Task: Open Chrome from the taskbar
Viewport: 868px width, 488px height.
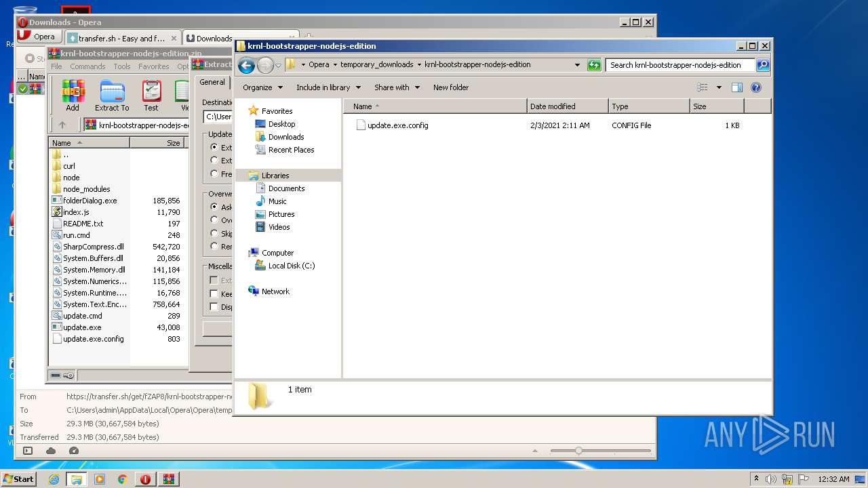Action: point(123,479)
